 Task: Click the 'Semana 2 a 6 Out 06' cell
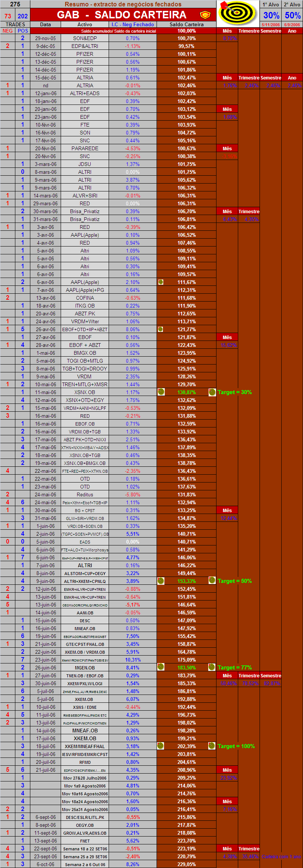point(85,864)
